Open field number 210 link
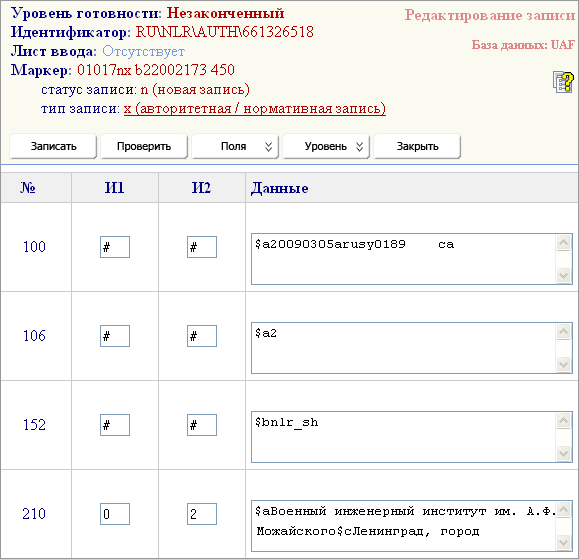 point(34,514)
